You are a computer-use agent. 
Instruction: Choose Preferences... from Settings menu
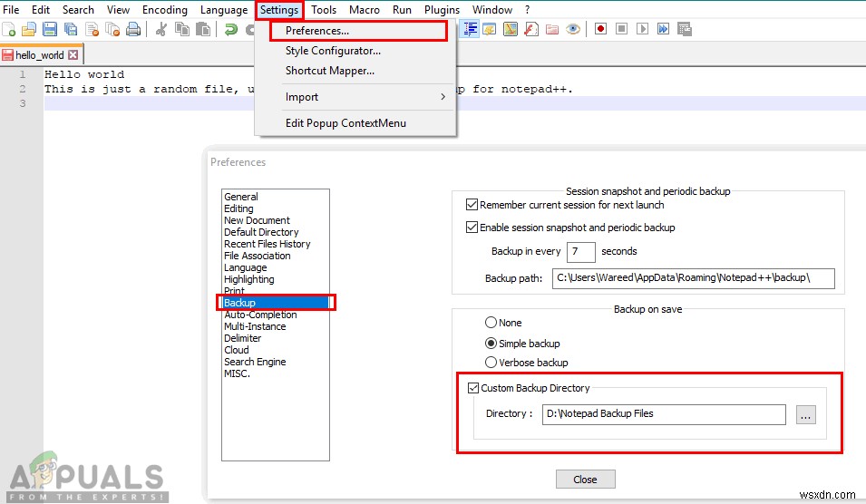358,31
